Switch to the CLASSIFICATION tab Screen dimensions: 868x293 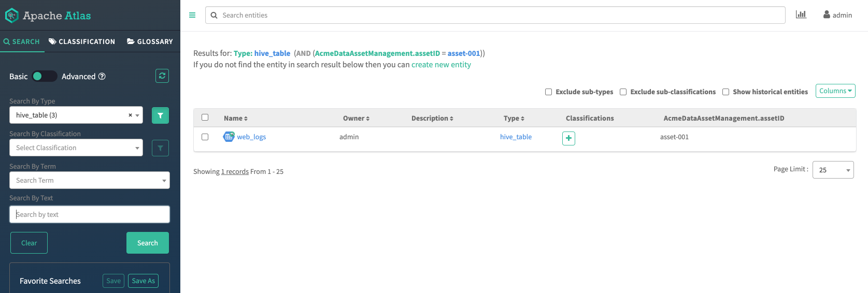coord(82,41)
